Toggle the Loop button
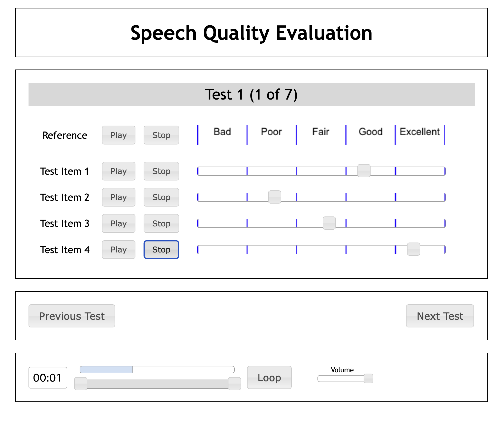The height and width of the screenshot is (423, 504). tap(269, 377)
